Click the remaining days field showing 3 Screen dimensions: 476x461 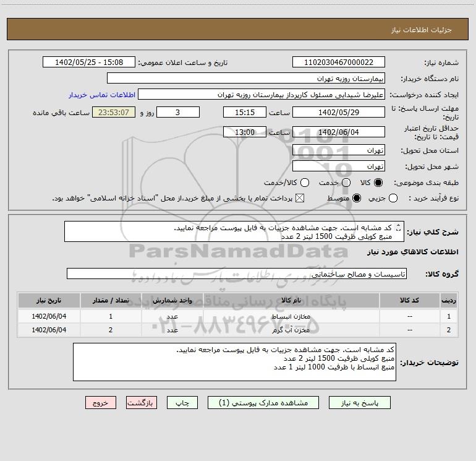pyautogui.click(x=178, y=112)
